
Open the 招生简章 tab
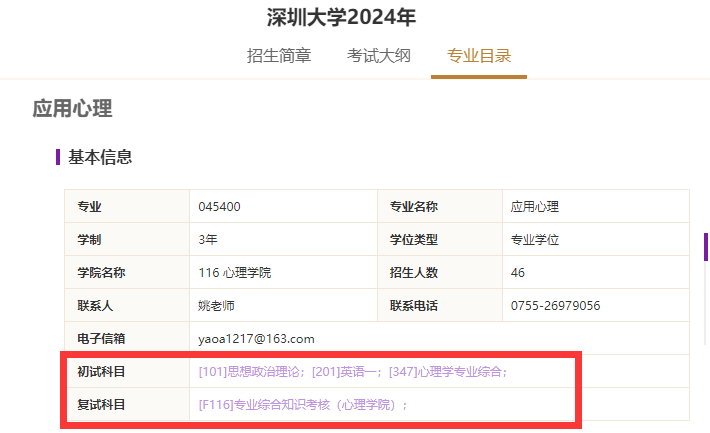point(279,56)
